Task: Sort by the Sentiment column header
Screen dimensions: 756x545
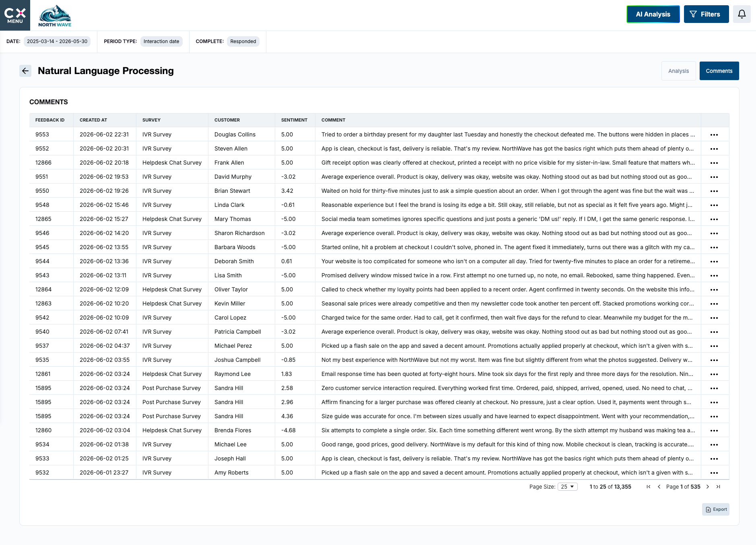Action: pyautogui.click(x=294, y=120)
